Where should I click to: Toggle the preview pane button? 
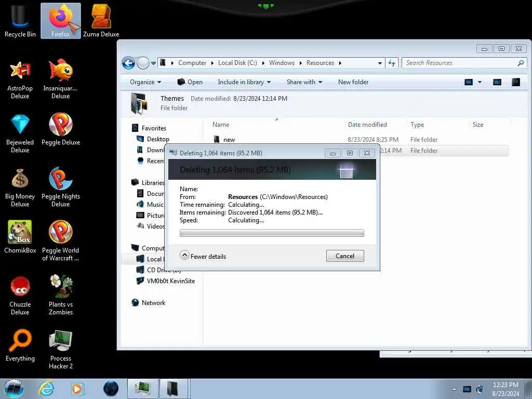(x=497, y=82)
